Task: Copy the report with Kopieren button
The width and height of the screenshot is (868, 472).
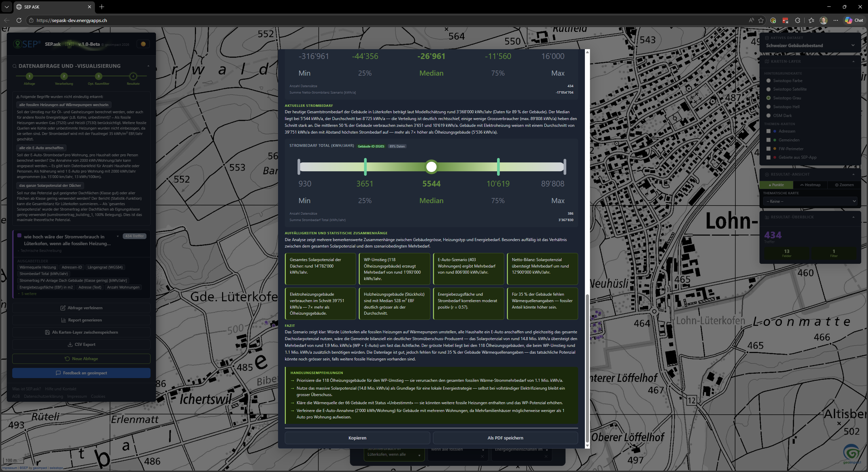Action: pyautogui.click(x=357, y=438)
